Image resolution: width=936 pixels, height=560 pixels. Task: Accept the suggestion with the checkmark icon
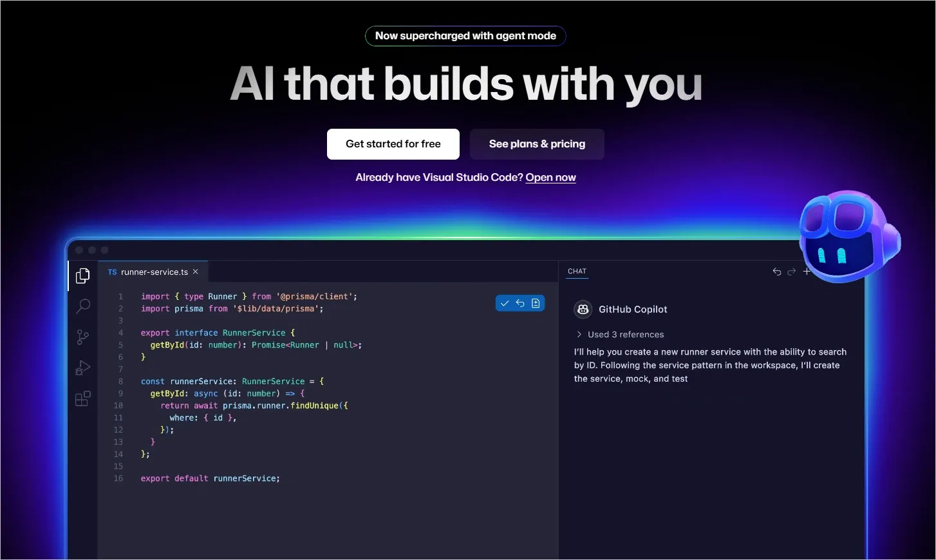click(x=505, y=303)
